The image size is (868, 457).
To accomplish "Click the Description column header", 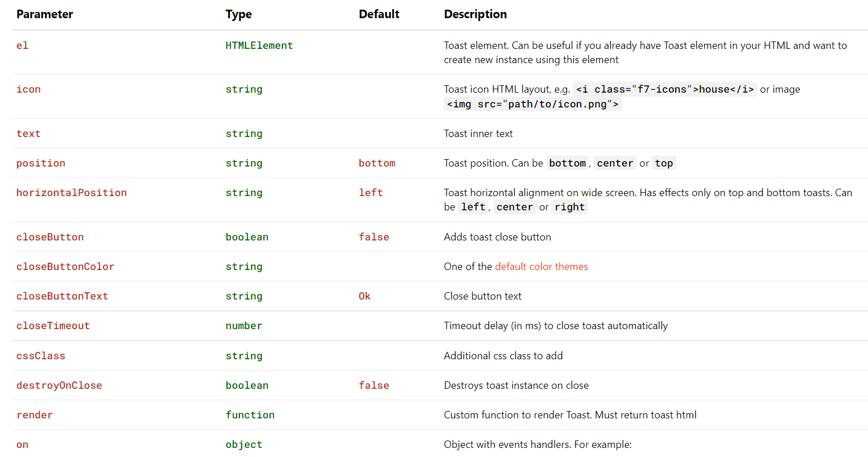I will click(x=475, y=14).
